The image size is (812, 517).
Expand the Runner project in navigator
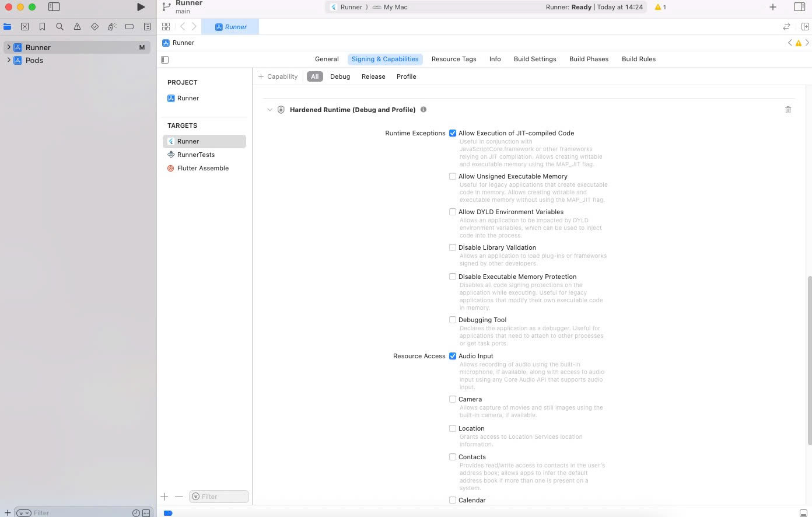coord(9,47)
